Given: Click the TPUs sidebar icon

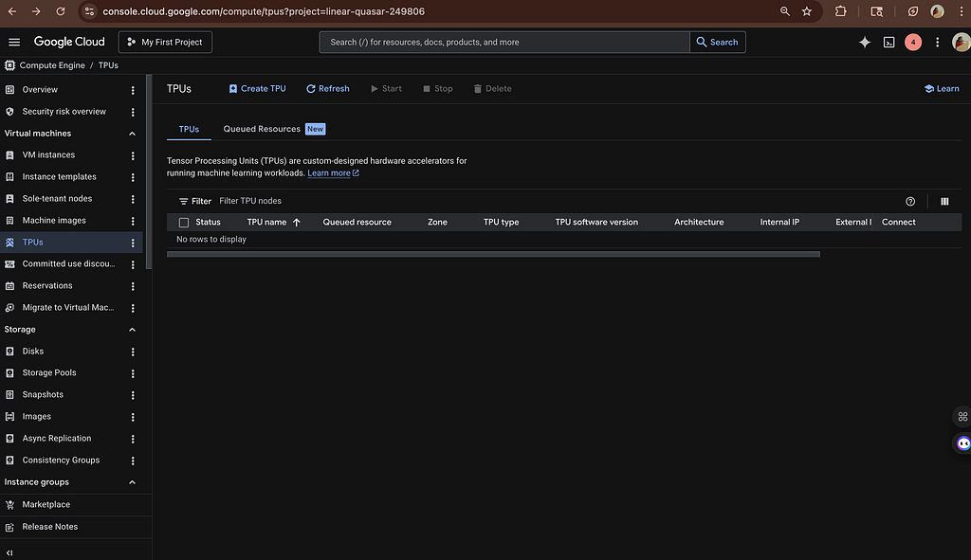Looking at the screenshot, I should (9, 243).
